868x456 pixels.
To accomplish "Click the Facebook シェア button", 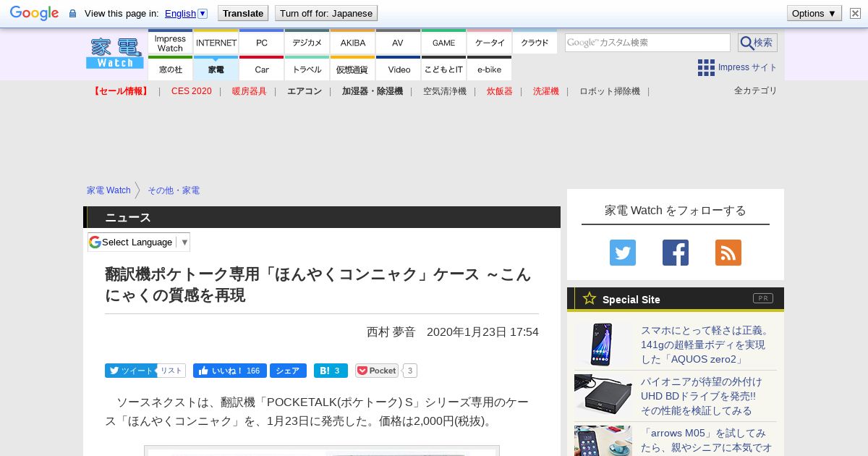I will (288, 371).
